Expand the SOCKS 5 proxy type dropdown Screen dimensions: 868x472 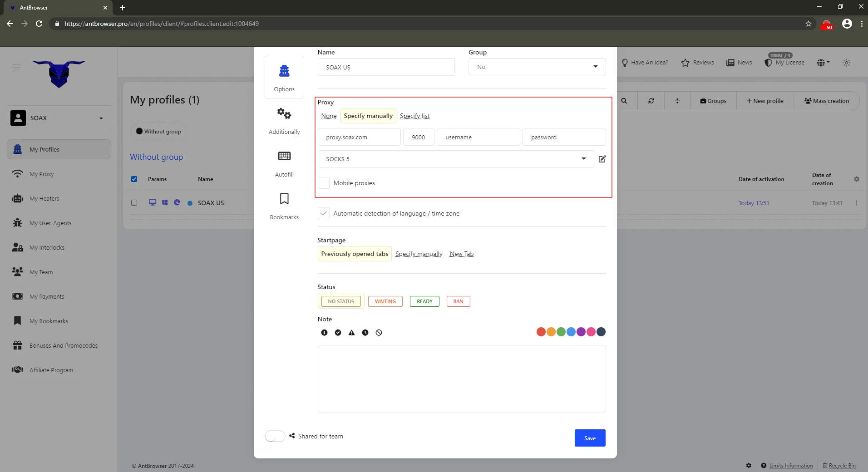(x=455, y=159)
